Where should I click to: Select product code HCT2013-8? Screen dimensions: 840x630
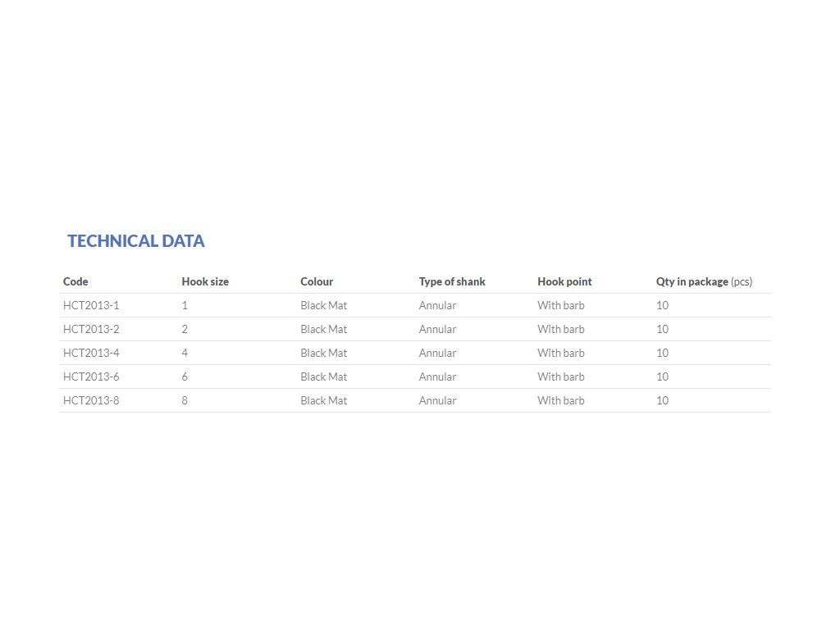pos(91,400)
